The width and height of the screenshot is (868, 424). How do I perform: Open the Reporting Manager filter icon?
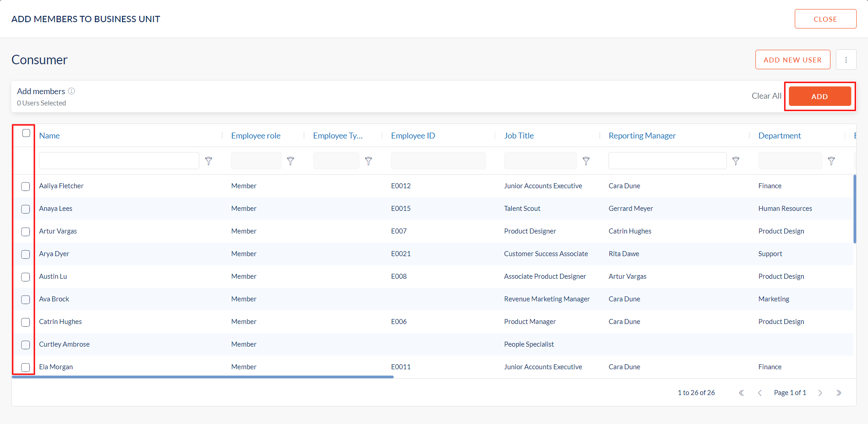pos(736,161)
